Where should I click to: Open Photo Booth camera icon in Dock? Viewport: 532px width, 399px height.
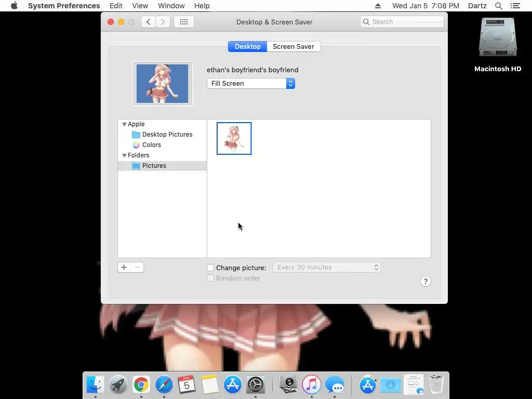point(288,384)
